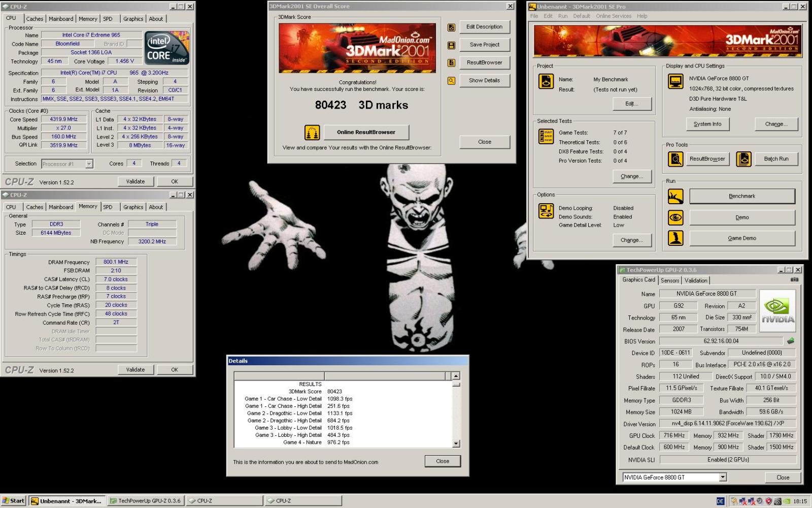Open the Graphics tab in lower CPU-Z window
The width and height of the screenshot is (812, 508).
pos(133,207)
